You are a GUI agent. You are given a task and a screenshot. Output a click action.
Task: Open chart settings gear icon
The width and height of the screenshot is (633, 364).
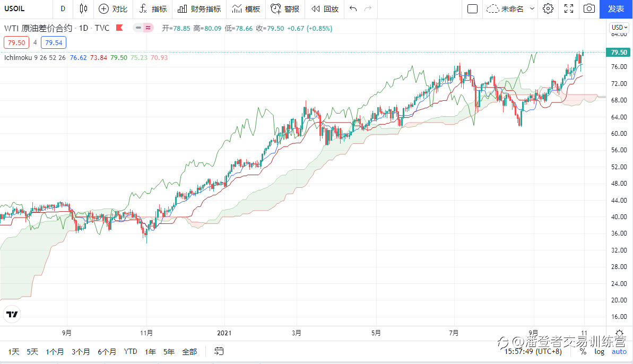(x=548, y=8)
